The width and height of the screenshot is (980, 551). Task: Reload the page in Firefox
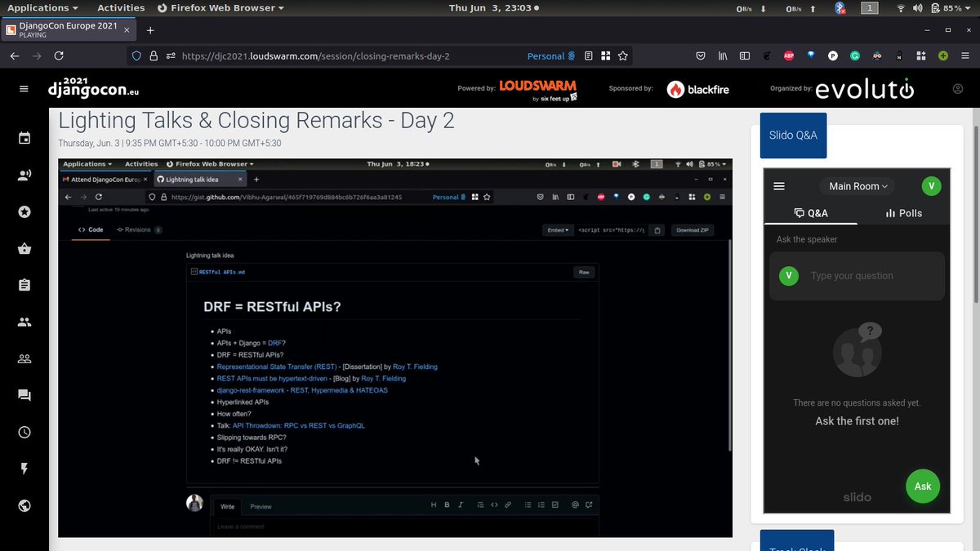pos(59,56)
